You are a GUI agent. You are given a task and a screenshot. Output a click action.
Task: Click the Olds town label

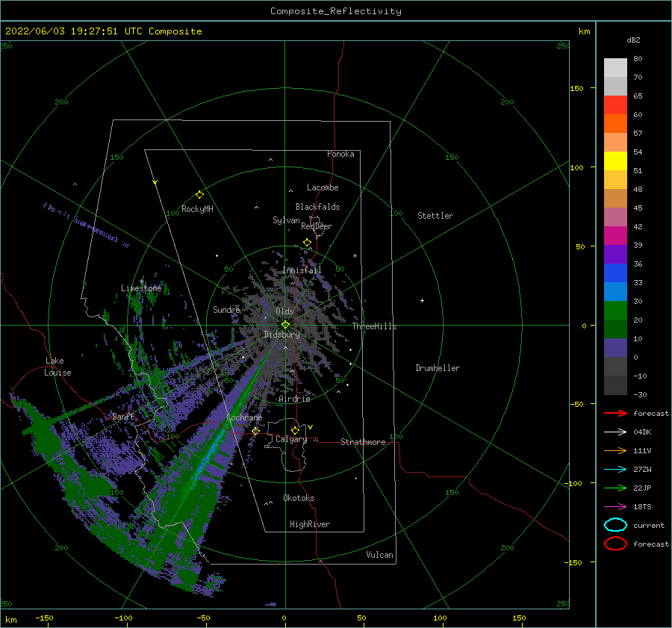pos(284,311)
